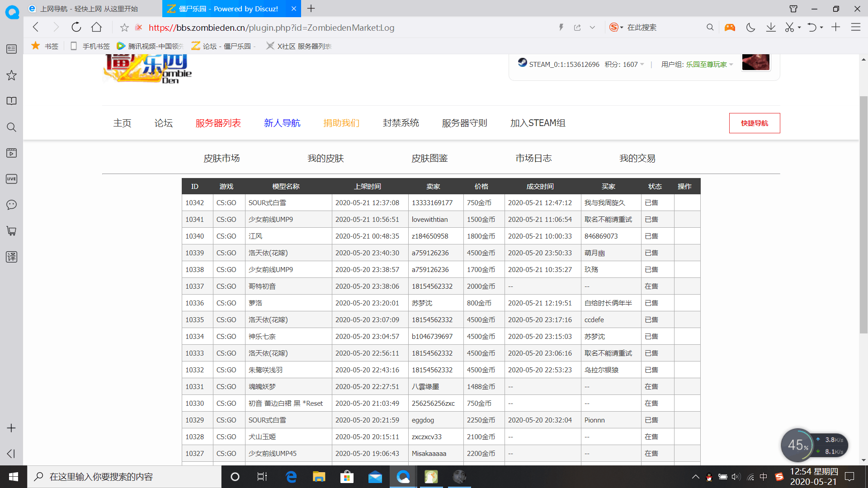Open sidebar LIVE streaming icon
The width and height of the screenshot is (868, 488).
(11, 179)
